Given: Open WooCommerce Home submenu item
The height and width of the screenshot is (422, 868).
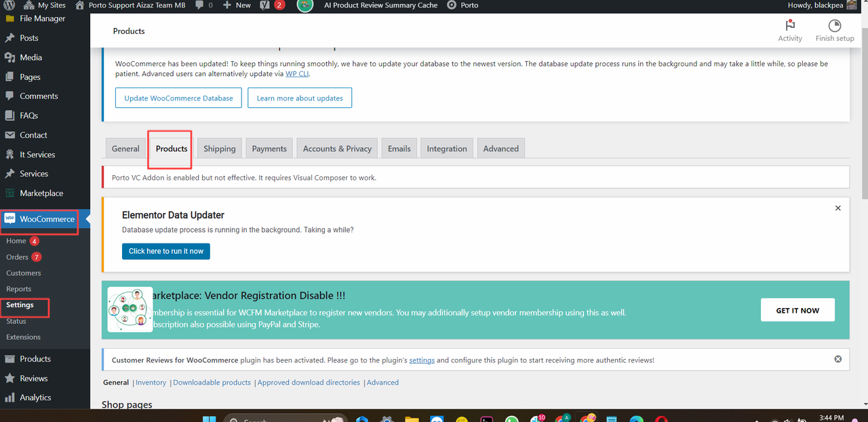Looking at the screenshot, I should tap(16, 241).
